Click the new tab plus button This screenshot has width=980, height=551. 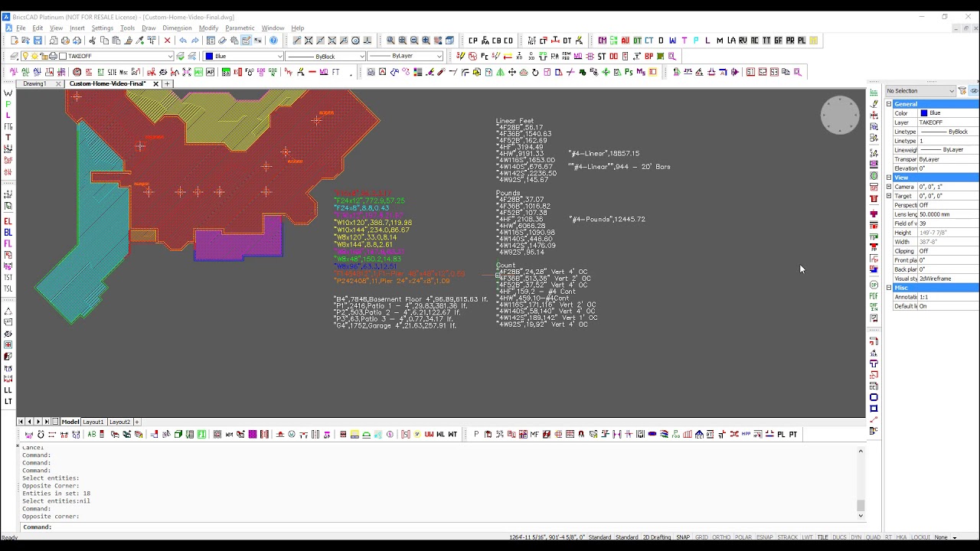tap(168, 83)
